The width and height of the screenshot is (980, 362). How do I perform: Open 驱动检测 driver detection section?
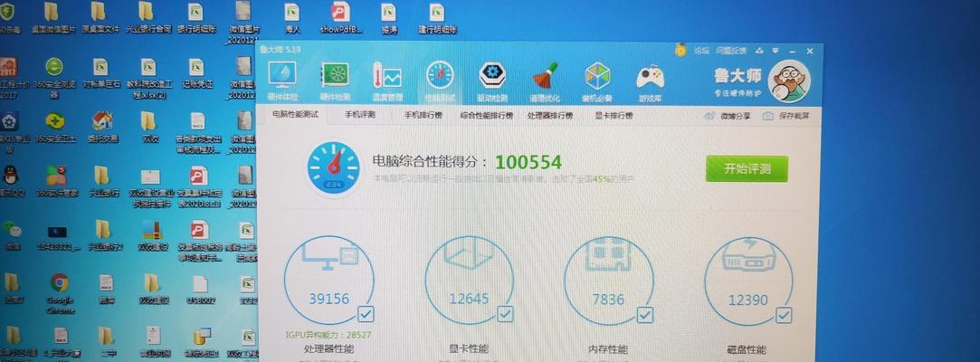(x=492, y=81)
